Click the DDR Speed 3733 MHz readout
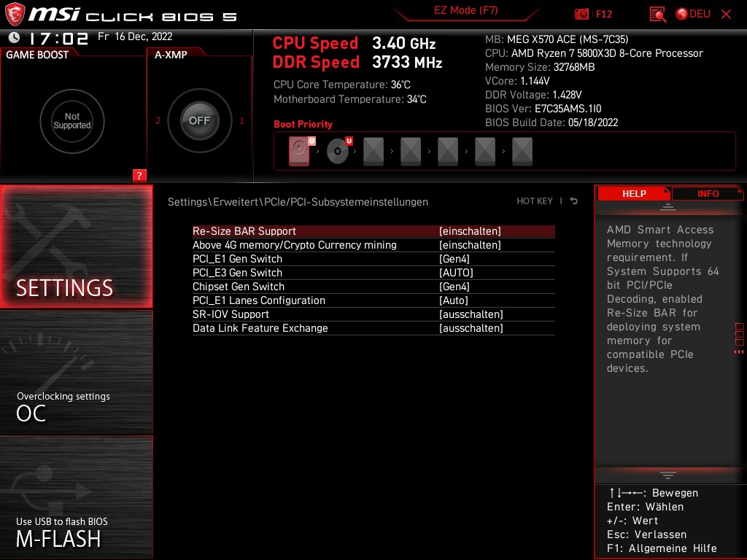747x560 pixels. point(357,63)
